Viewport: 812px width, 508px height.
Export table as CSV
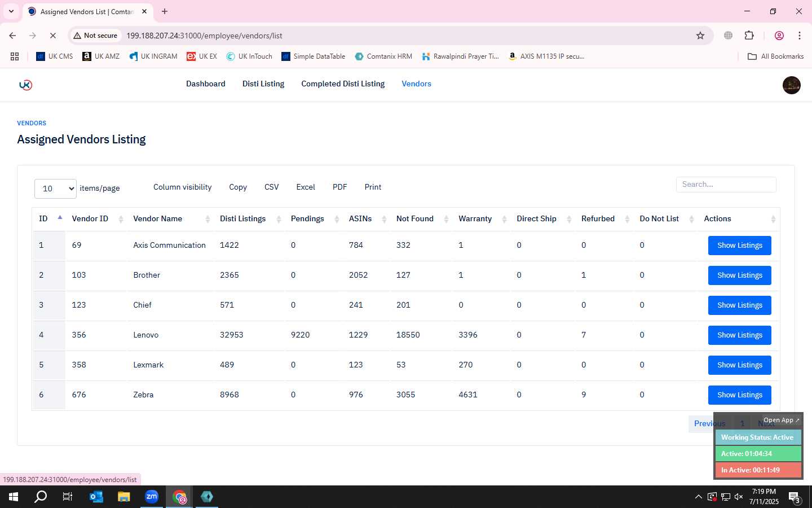point(271,187)
